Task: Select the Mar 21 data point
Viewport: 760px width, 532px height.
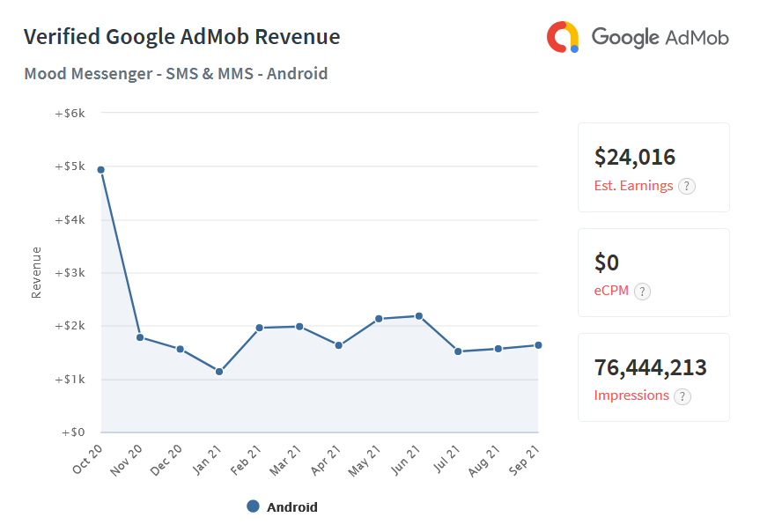Action: click(x=299, y=327)
